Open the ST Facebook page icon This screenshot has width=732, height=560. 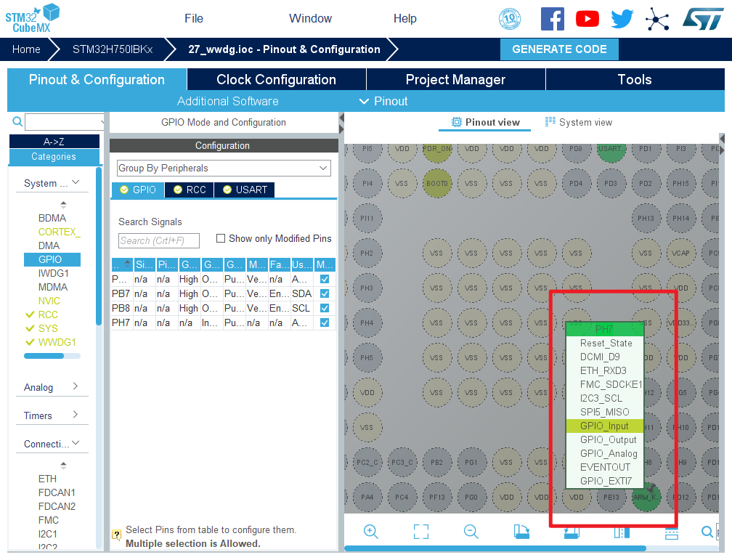click(552, 19)
